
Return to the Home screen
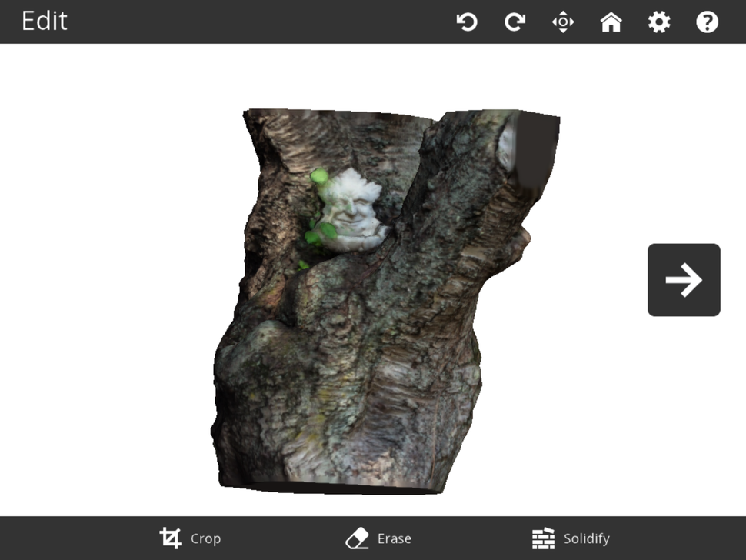coord(611,22)
